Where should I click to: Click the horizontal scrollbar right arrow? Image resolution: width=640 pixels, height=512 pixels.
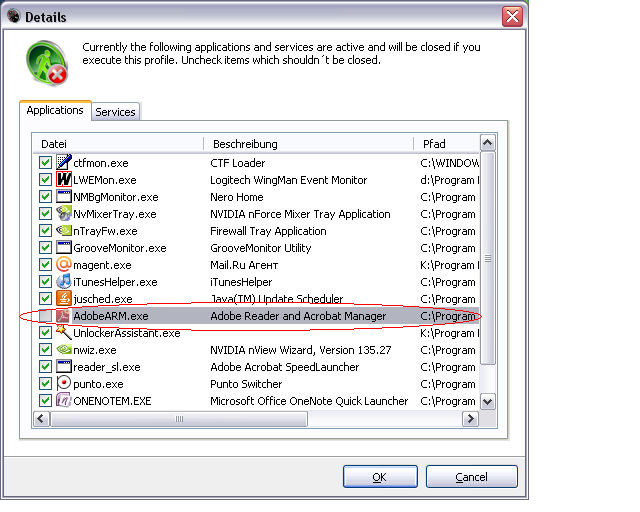pos(470,419)
